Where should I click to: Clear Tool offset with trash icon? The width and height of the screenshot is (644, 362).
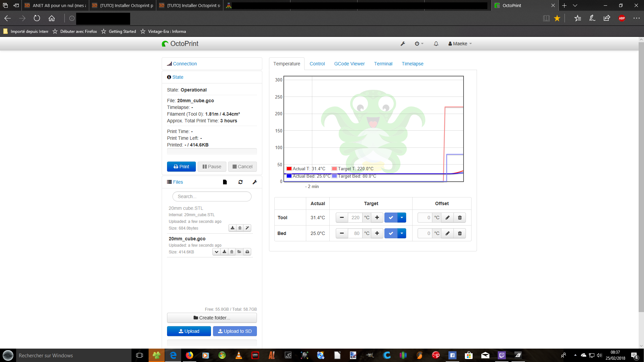pos(460,218)
